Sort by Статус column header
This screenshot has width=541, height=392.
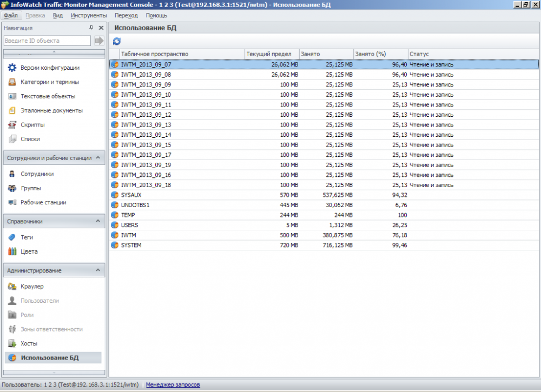[473, 54]
